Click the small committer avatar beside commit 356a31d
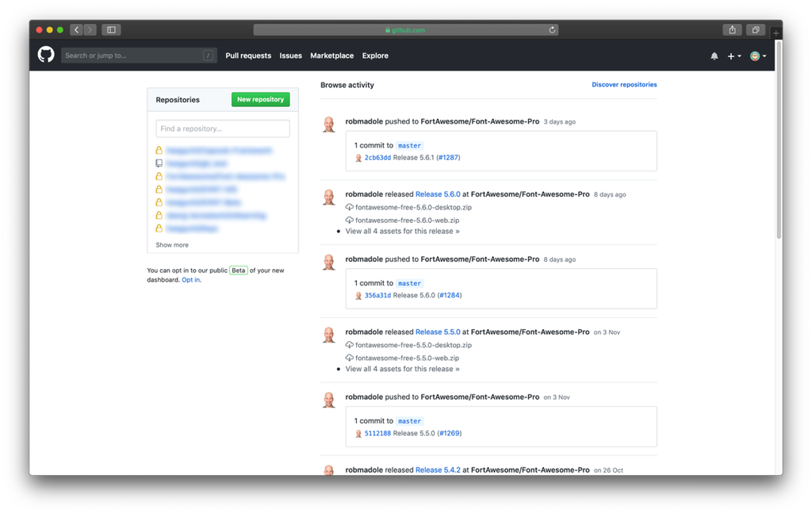812x514 pixels. [358, 296]
